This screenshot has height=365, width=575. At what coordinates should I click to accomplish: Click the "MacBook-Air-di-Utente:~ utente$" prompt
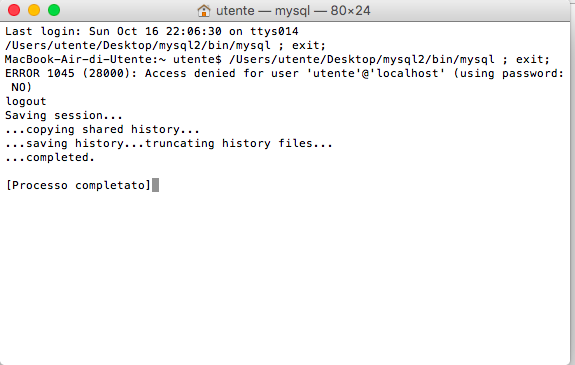click(113, 59)
